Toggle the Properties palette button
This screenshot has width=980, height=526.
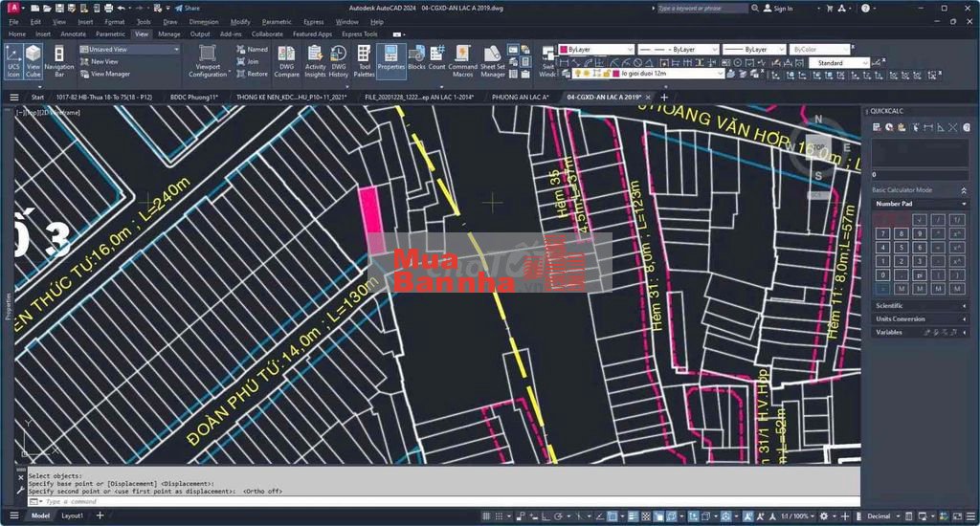(390, 60)
